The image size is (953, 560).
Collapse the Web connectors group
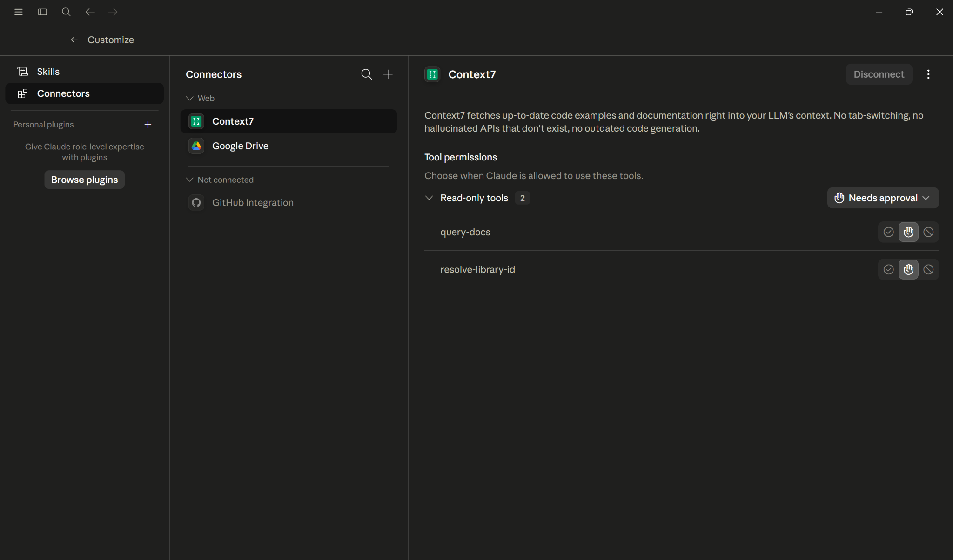[189, 98]
